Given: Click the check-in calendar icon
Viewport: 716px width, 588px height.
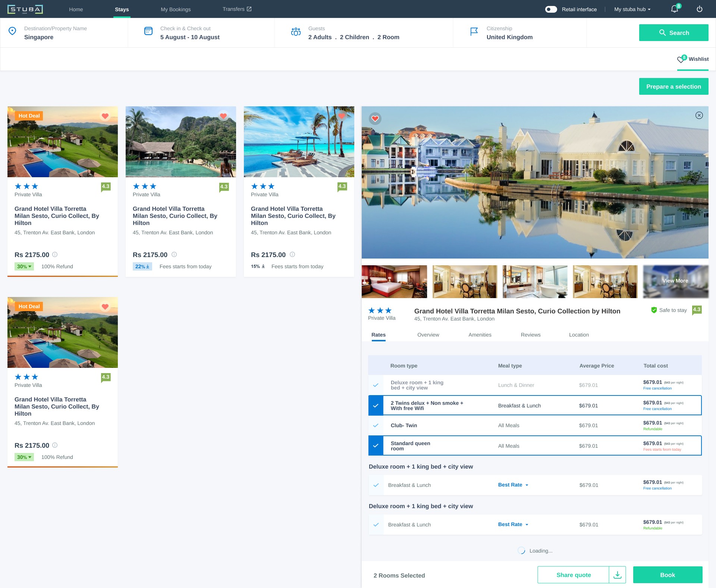Looking at the screenshot, I should pyautogui.click(x=148, y=31).
